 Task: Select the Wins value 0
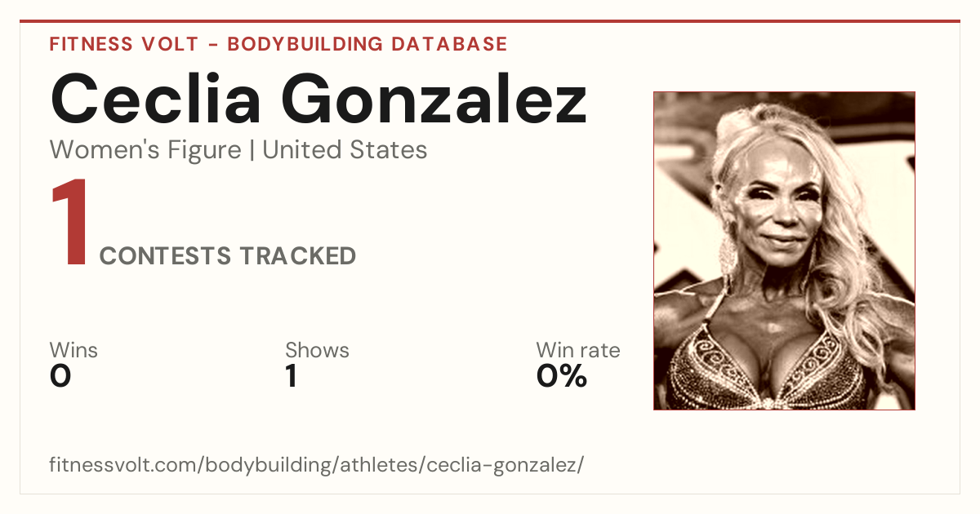60,376
